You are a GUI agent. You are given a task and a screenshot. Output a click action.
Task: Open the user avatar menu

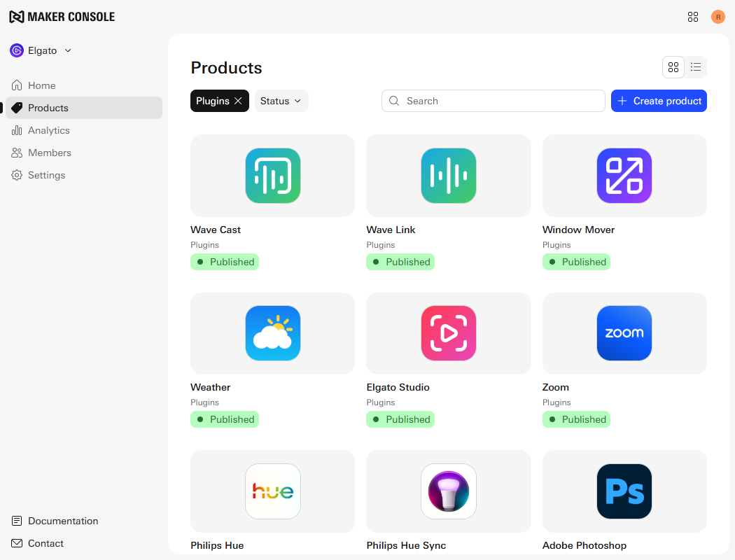tap(718, 17)
